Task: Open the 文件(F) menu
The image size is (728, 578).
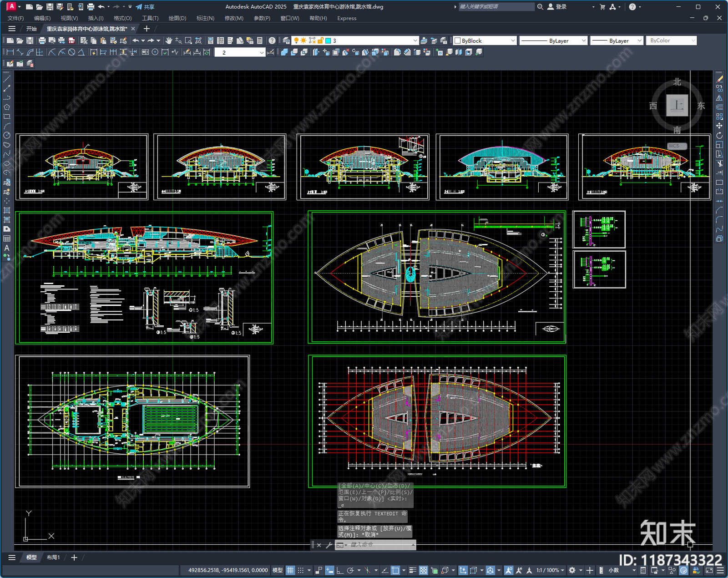Action: (x=15, y=18)
